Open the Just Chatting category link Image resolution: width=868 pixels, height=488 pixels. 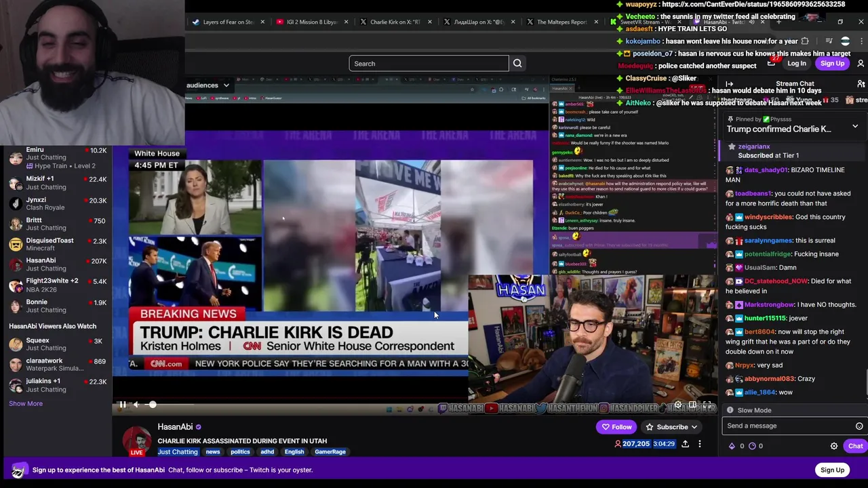[x=178, y=451]
